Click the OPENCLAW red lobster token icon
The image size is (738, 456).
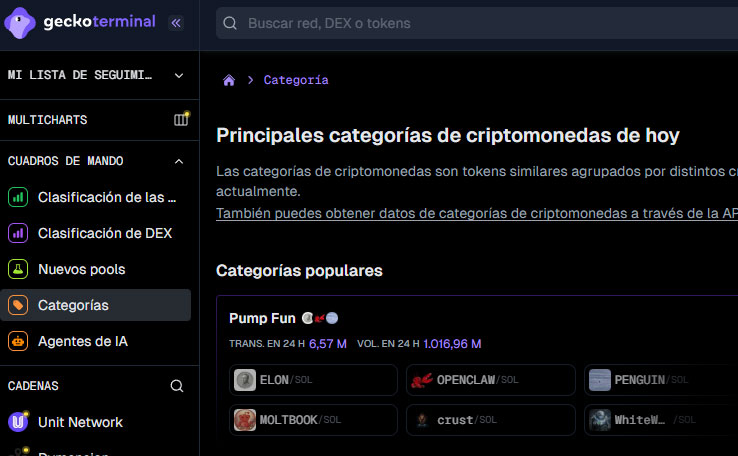click(x=422, y=380)
